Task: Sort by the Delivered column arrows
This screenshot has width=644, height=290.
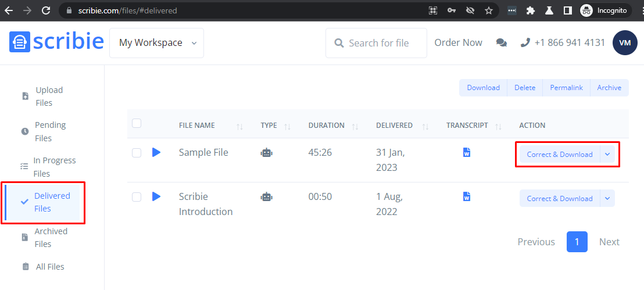Action: (425, 127)
